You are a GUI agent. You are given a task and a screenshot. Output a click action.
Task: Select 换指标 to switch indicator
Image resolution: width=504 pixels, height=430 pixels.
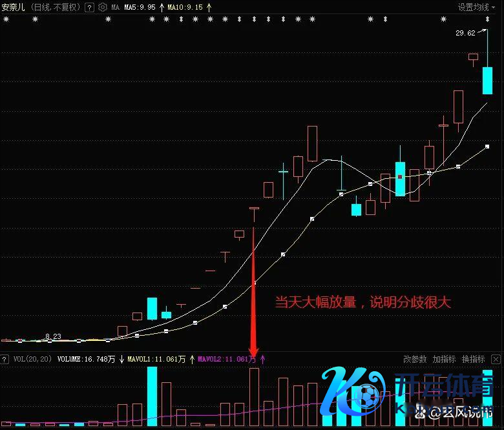[473, 359]
